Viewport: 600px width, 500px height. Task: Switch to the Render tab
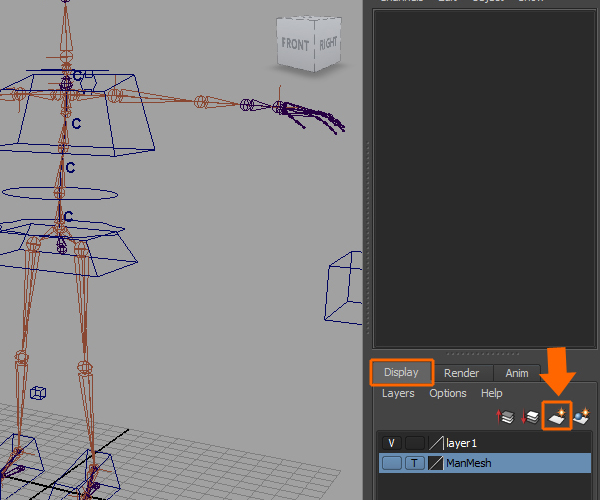(x=461, y=373)
